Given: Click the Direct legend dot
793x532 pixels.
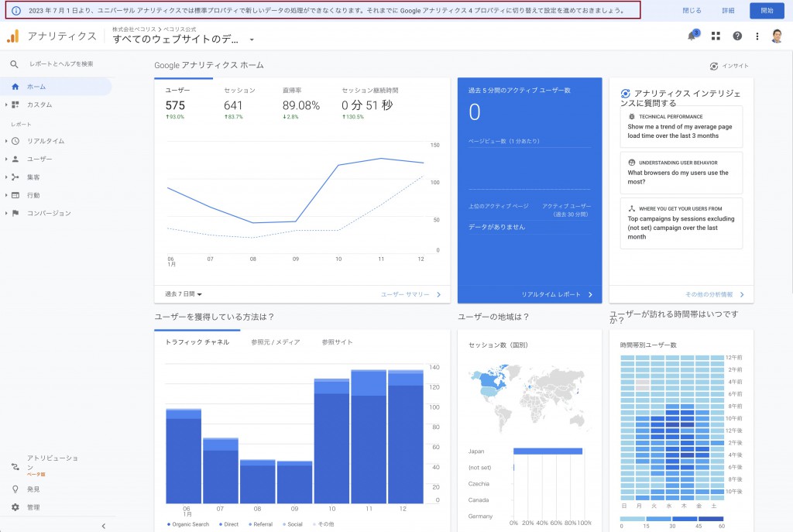Looking at the screenshot, I should pyautogui.click(x=221, y=524).
